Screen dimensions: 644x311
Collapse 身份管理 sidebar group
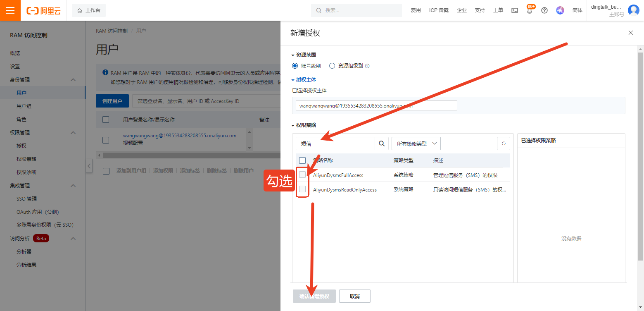73,80
